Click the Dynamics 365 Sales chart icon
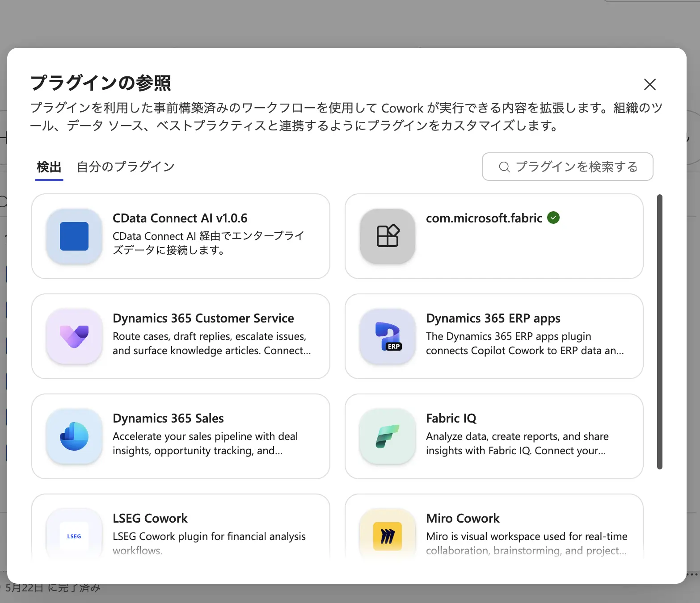The width and height of the screenshot is (700, 603). point(74,436)
